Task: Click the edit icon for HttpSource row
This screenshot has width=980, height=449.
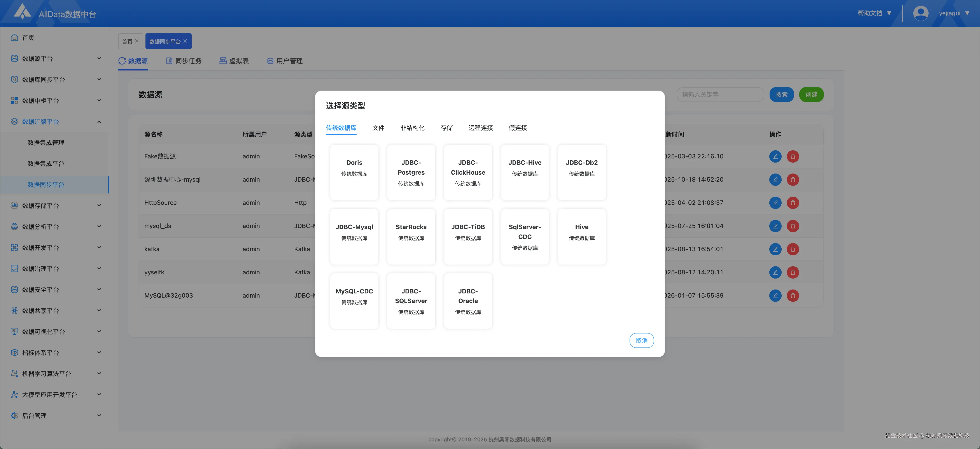Action: pos(775,203)
